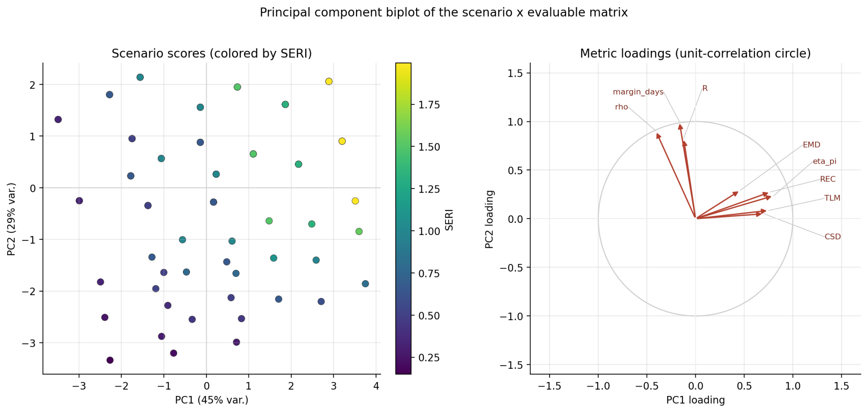The image size is (868, 412).
Task: Click the topmost yellow scatter point
Action: coord(329,82)
